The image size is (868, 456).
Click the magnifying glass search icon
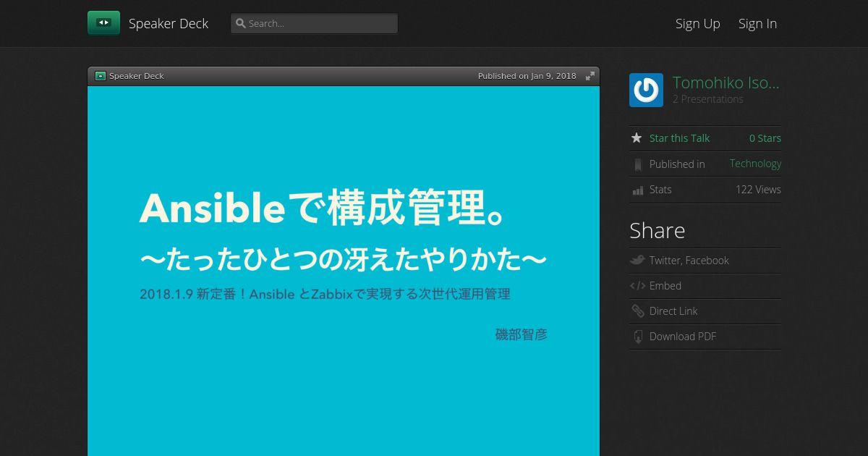point(241,23)
